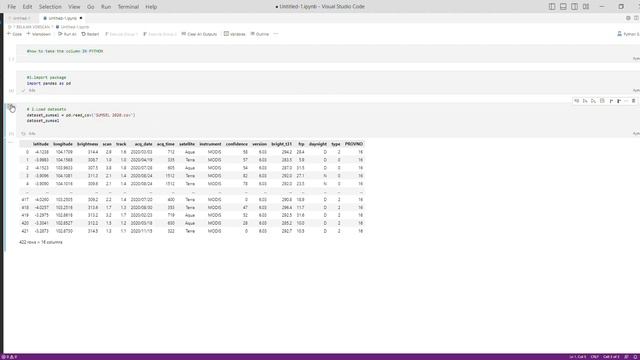Add a new Markdown cell

point(39,34)
